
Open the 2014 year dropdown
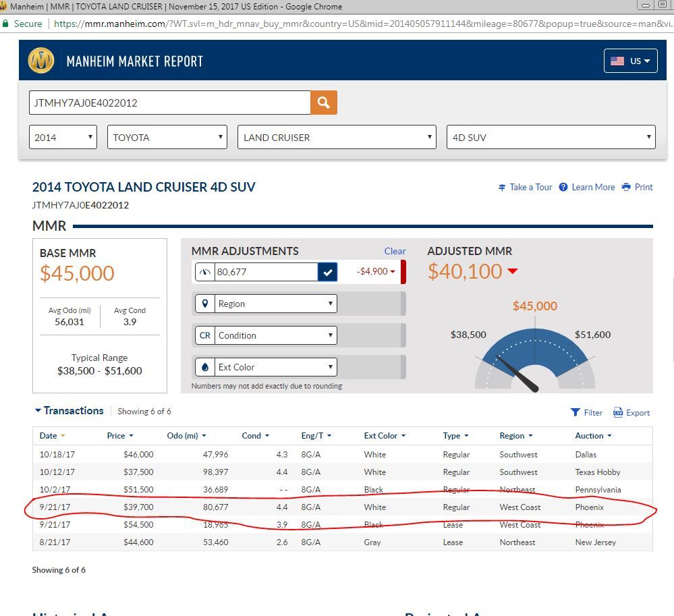[63, 137]
